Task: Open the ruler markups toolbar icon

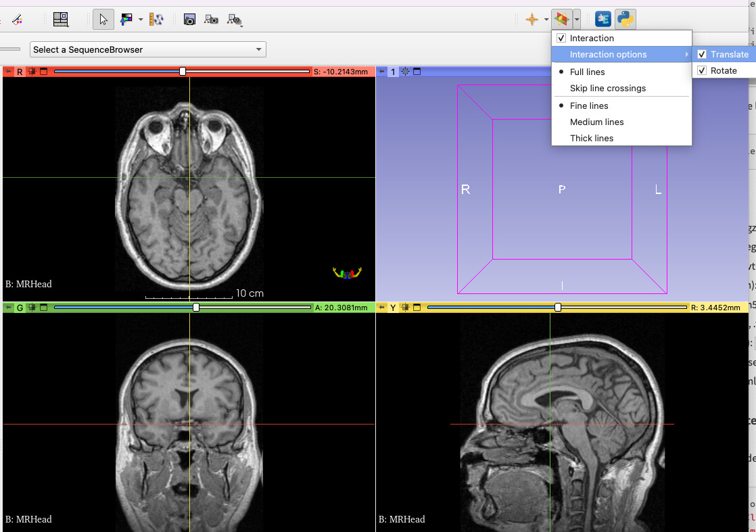Action: [156, 20]
